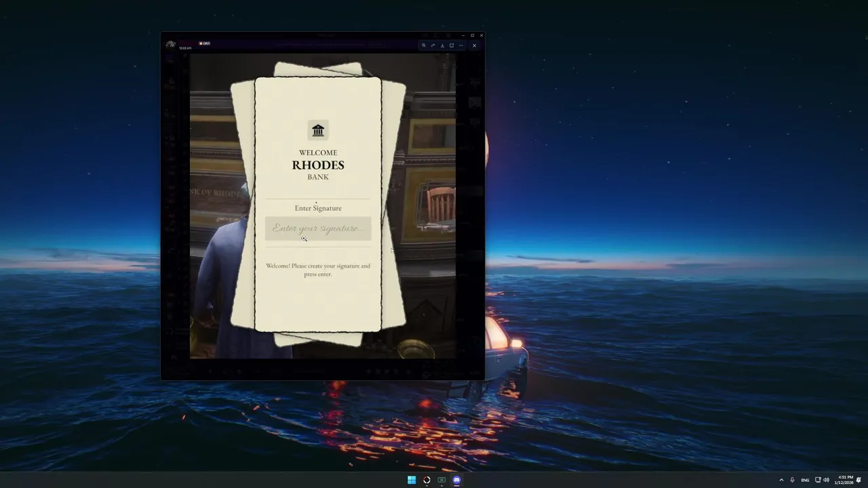Maximize the Discord window

click(x=473, y=35)
